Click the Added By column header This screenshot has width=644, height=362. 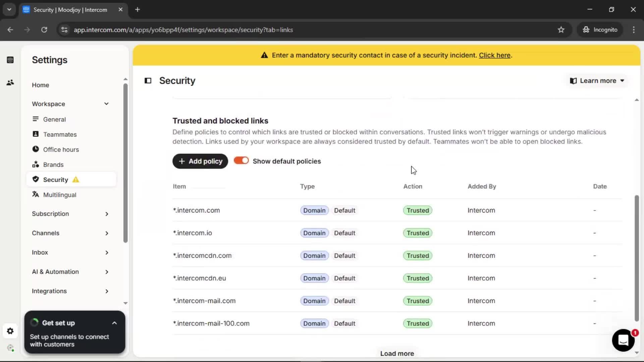tap(482, 186)
